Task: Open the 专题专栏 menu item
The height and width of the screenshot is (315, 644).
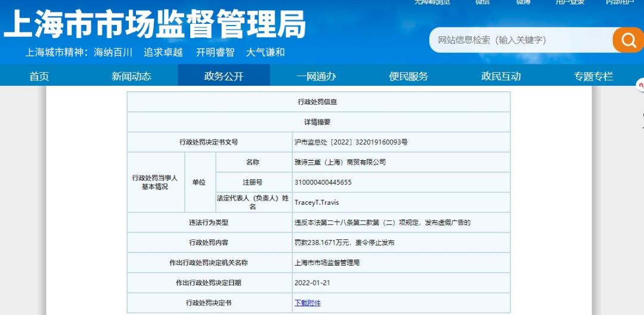Action: [593, 76]
